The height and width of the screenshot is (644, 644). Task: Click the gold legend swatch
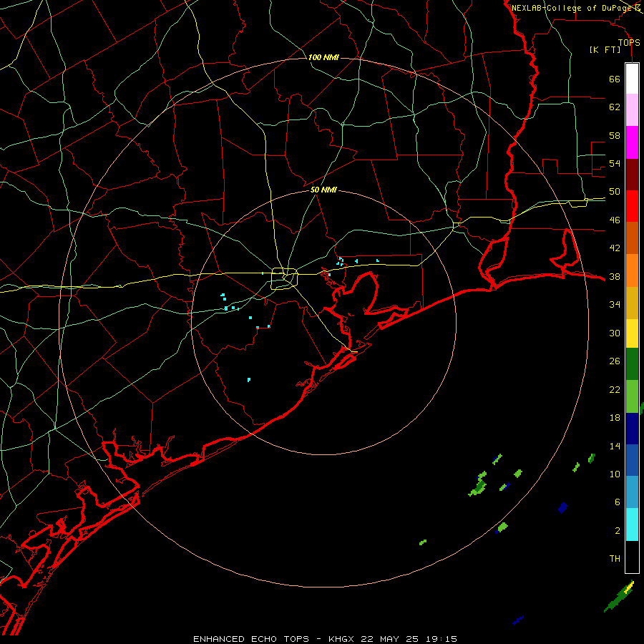(632, 303)
